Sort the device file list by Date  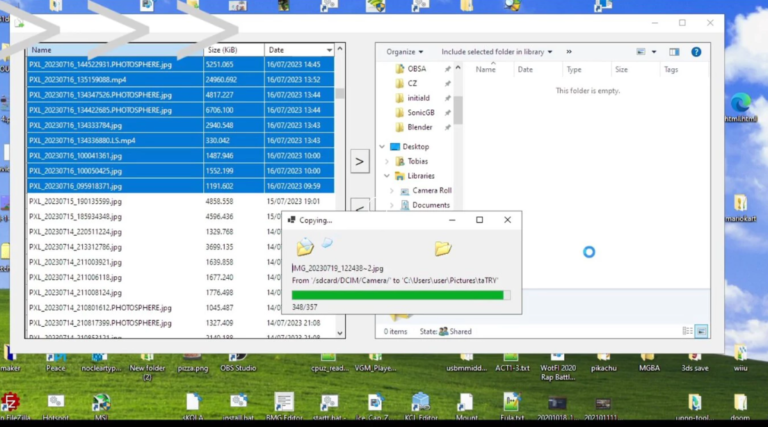coord(277,50)
